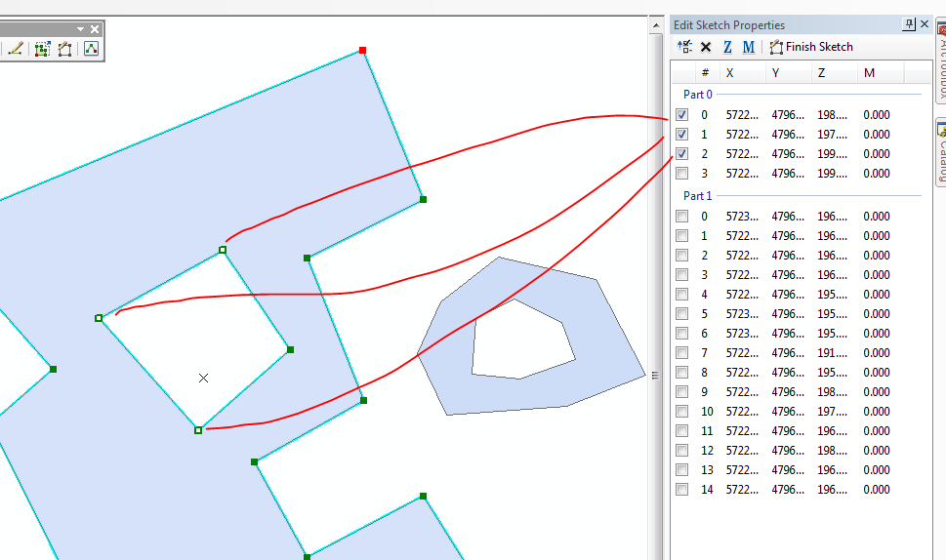The height and width of the screenshot is (560, 946).
Task: Select the Part 1 group header
Action: pyautogui.click(x=697, y=195)
